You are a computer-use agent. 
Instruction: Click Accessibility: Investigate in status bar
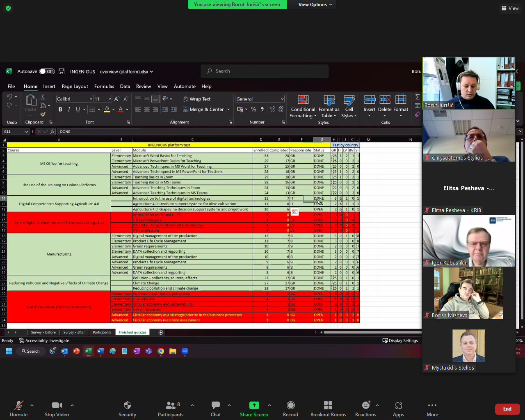pos(44,340)
